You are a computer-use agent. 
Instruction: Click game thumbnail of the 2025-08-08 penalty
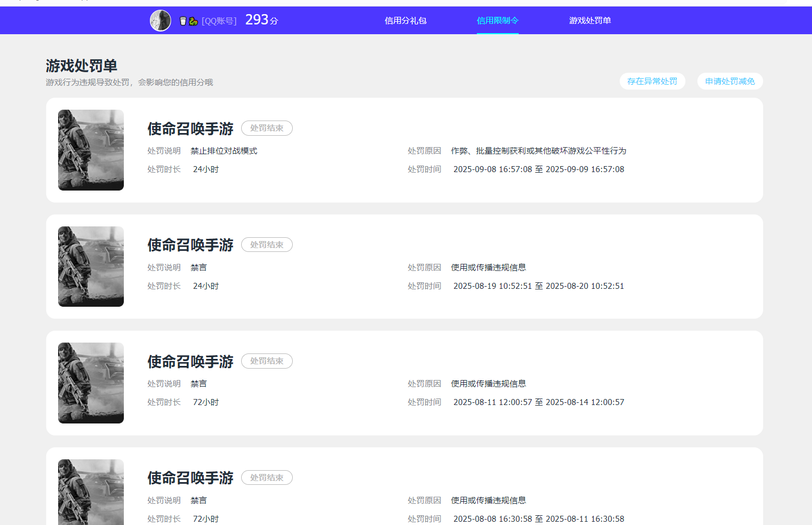tap(91, 491)
